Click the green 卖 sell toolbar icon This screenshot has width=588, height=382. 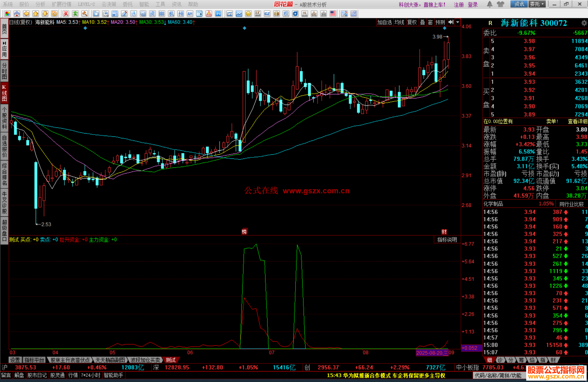pos(75,14)
